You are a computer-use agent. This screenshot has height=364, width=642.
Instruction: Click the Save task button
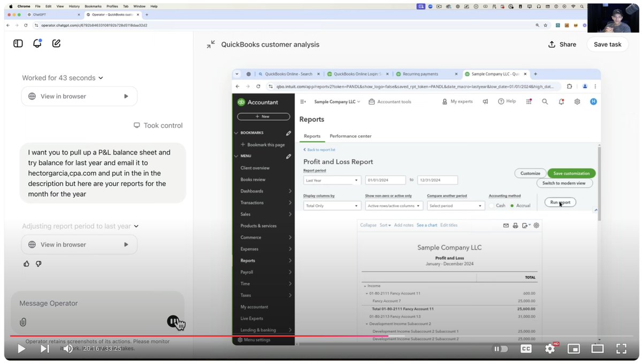[607, 44]
